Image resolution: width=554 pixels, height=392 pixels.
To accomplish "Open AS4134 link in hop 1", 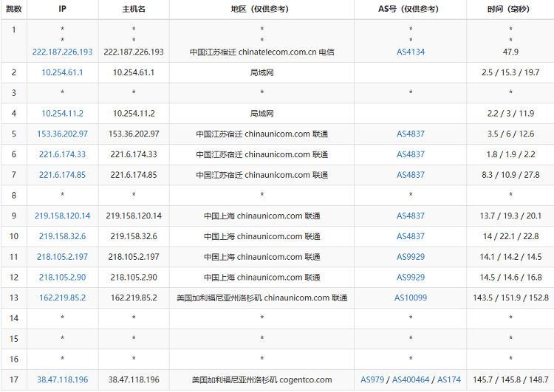I will 411,52.
